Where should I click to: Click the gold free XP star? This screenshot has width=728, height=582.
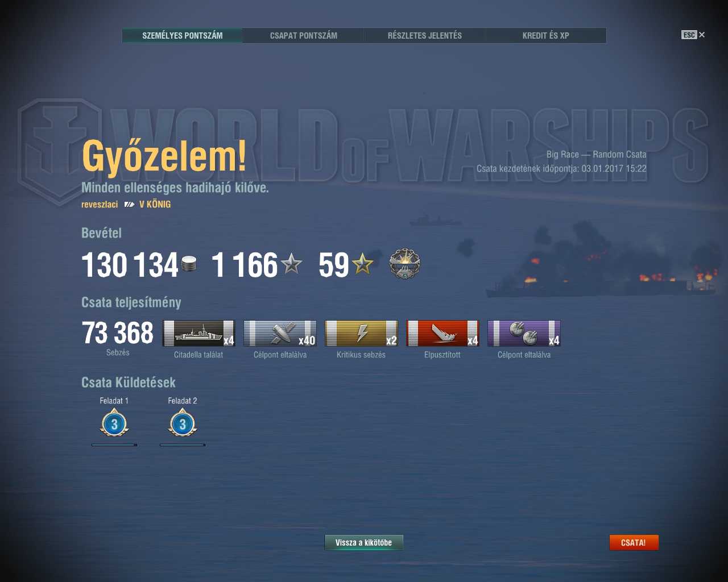[x=362, y=264]
